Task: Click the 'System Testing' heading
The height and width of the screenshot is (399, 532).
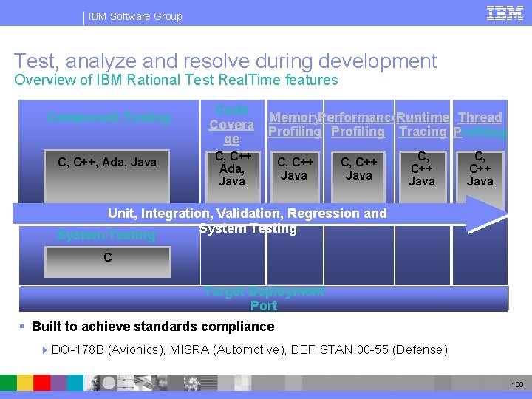Action: point(106,235)
